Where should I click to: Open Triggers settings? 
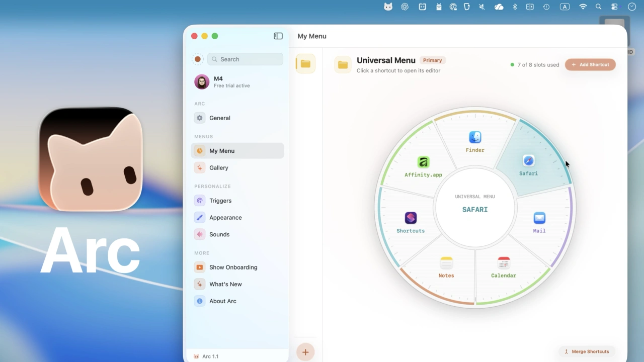(x=237, y=201)
